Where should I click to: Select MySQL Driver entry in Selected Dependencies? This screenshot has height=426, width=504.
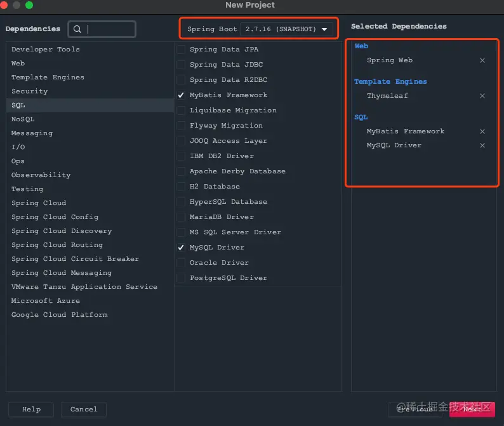(394, 145)
